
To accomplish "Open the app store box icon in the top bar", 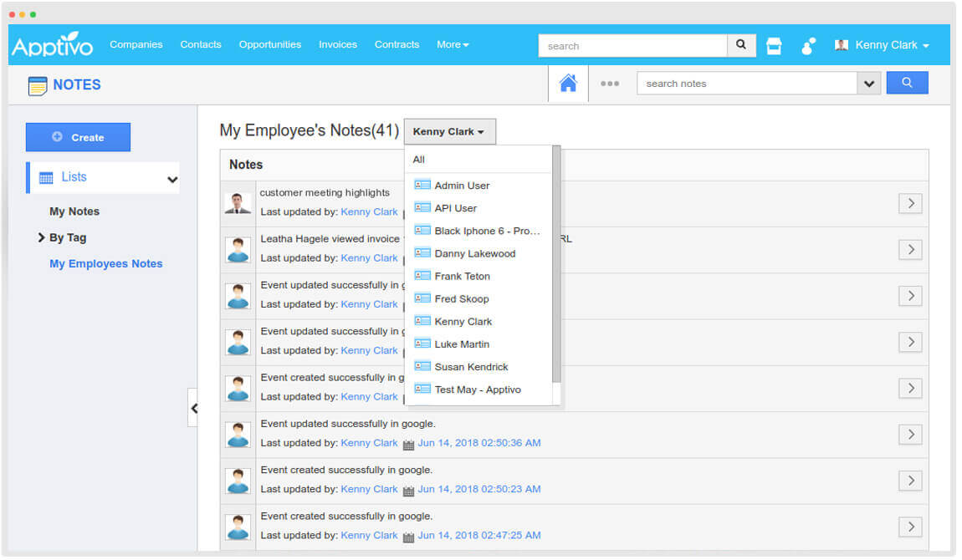I will 774,45.
